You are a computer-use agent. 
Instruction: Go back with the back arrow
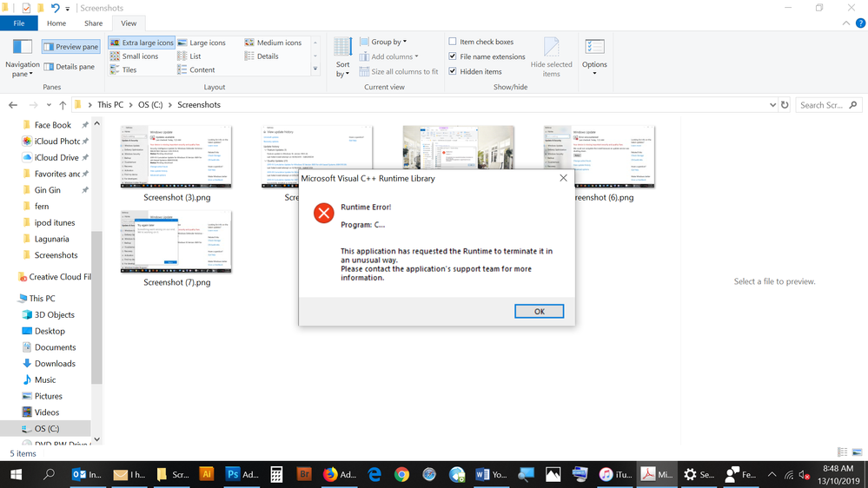point(13,104)
